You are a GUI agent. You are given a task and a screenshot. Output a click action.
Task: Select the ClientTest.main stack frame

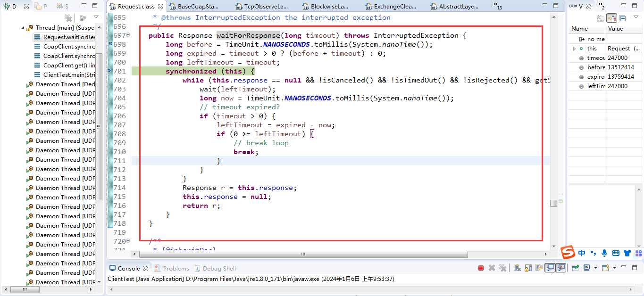pos(64,75)
